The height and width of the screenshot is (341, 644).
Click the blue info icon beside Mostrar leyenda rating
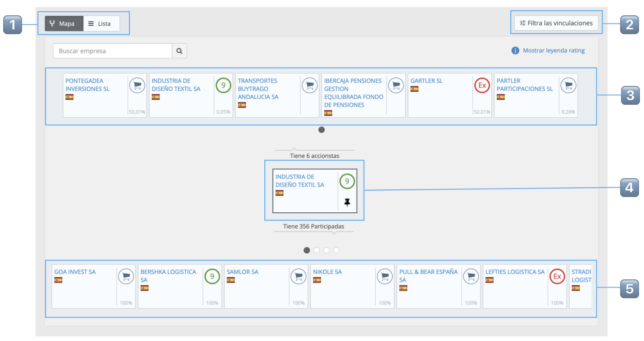(x=516, y=50)
